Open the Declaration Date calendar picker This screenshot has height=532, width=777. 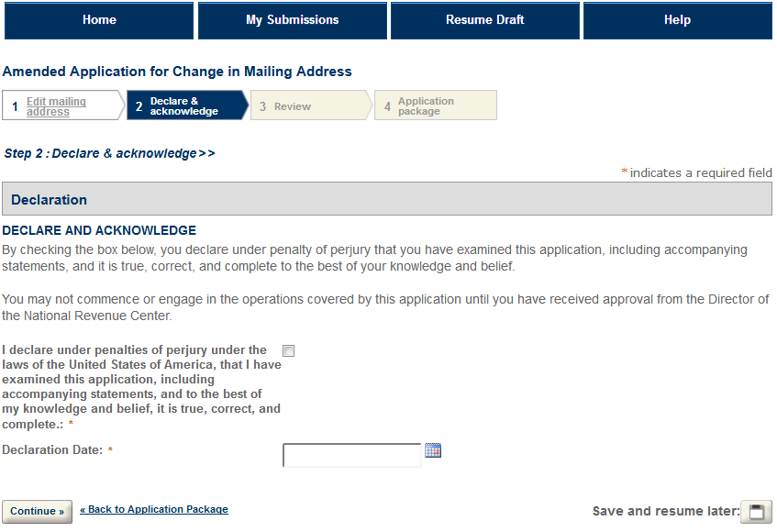click(433, 450)
